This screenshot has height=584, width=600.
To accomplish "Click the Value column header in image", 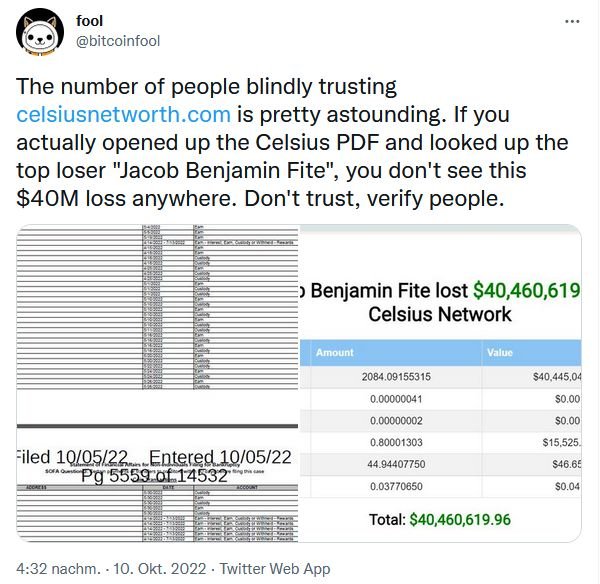I will 499,353.
